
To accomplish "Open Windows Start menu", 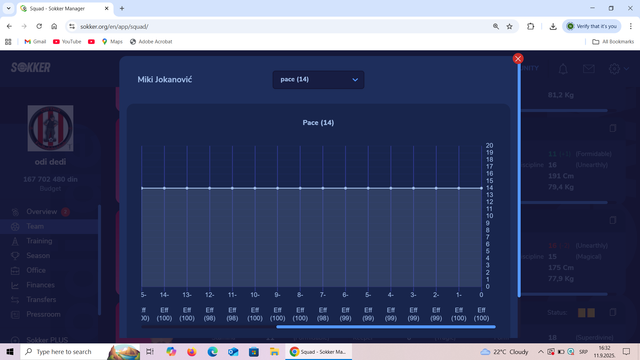I will (10, 351).
